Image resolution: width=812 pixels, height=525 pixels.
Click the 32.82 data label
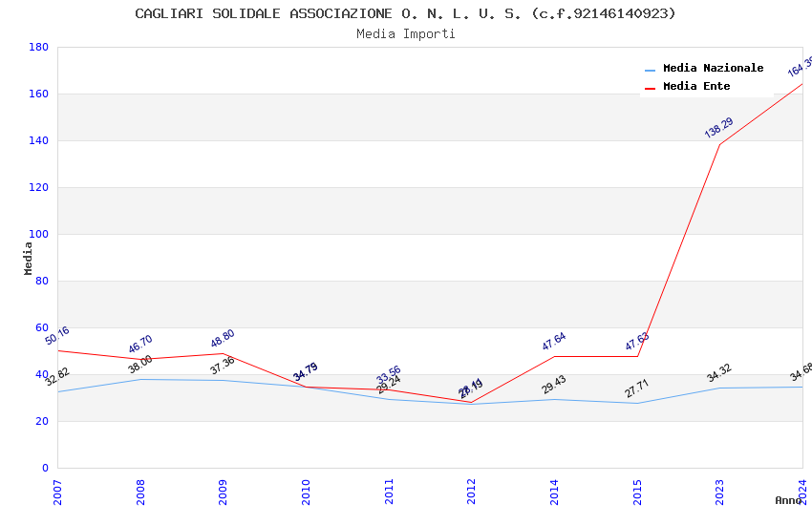point(57,376)
